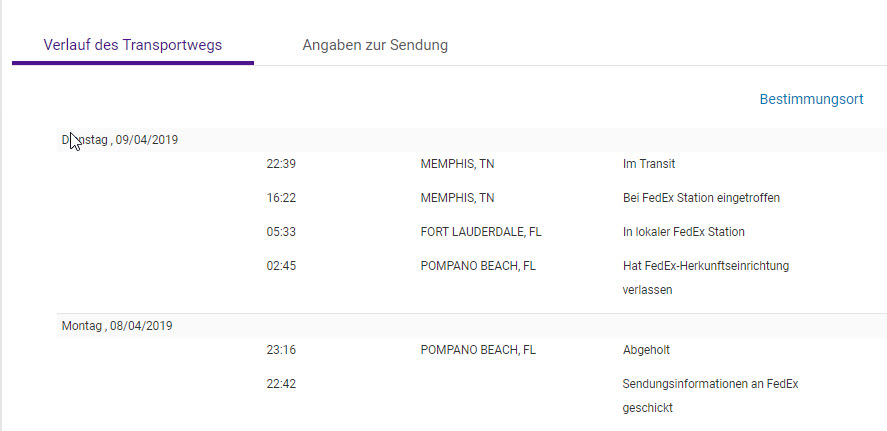The image size is (887, 431).
Task: Click the 16:22 timestamp entry
Action: coord(281,198)
